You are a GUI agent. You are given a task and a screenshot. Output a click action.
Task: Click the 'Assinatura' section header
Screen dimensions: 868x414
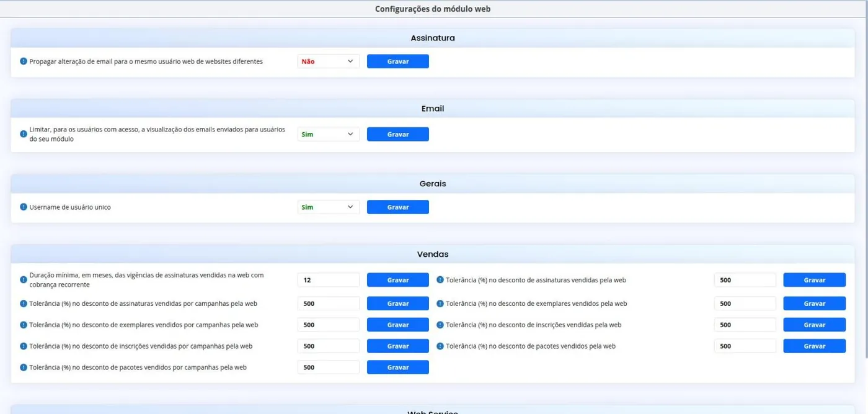433,38
